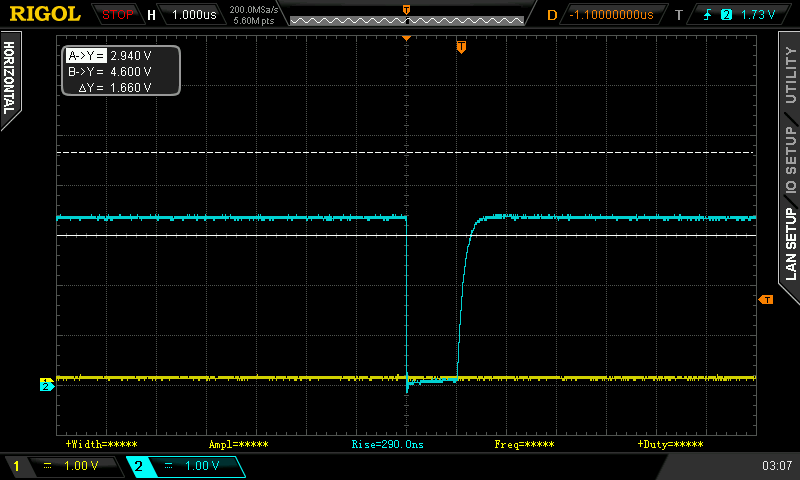The width and height of the screenshot is (800, 480).
Task: Click the trigger level arrow on right edge
Action: click(x=766, y=299)
